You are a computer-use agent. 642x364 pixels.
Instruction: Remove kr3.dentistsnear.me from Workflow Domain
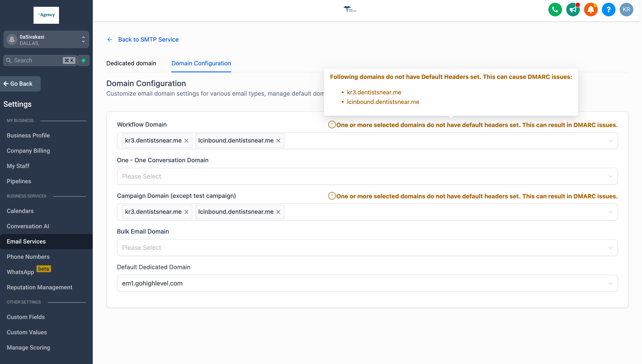[186, 141]
